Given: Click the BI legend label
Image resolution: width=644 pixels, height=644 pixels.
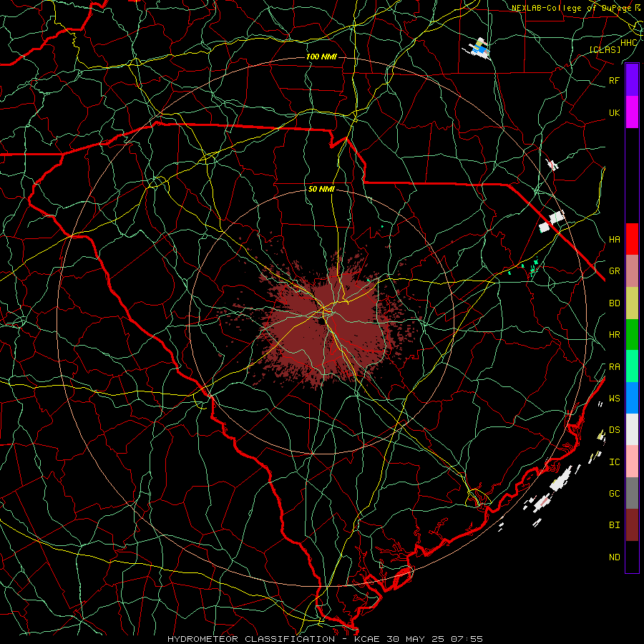Looking at the screenshot, I should [614, 525].
